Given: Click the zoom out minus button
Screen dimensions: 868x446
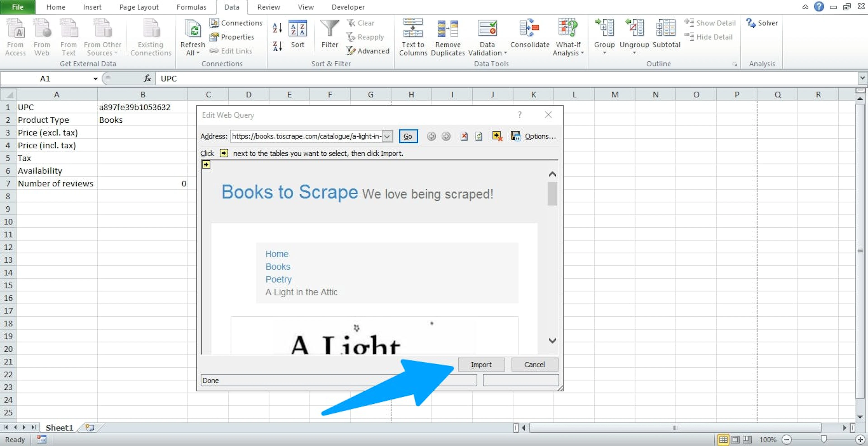Looking at the screenshot, I should 786,440.
